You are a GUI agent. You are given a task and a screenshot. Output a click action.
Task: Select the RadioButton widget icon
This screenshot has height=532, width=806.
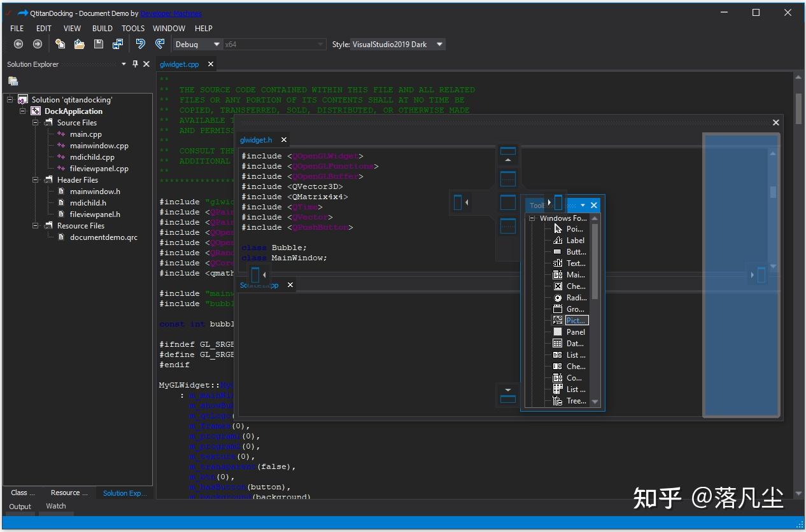point(574,297)
